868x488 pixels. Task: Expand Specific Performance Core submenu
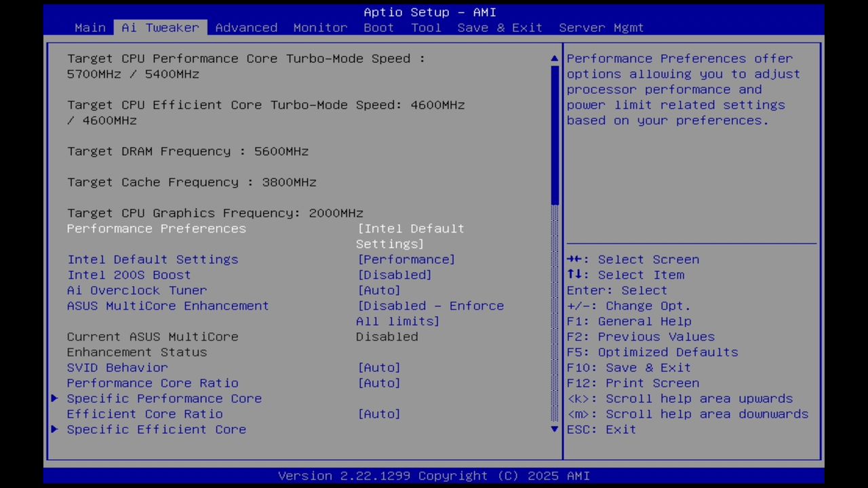pos(164,399)
